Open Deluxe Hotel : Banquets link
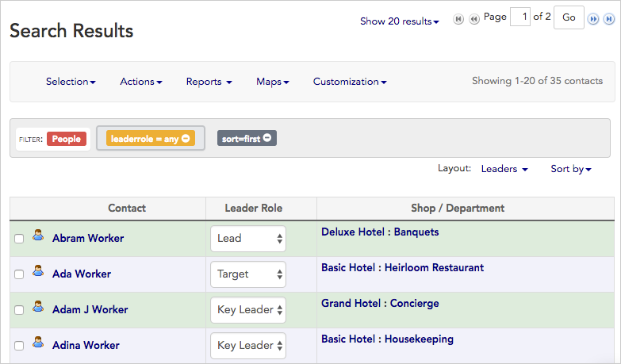 pos(379,232)
